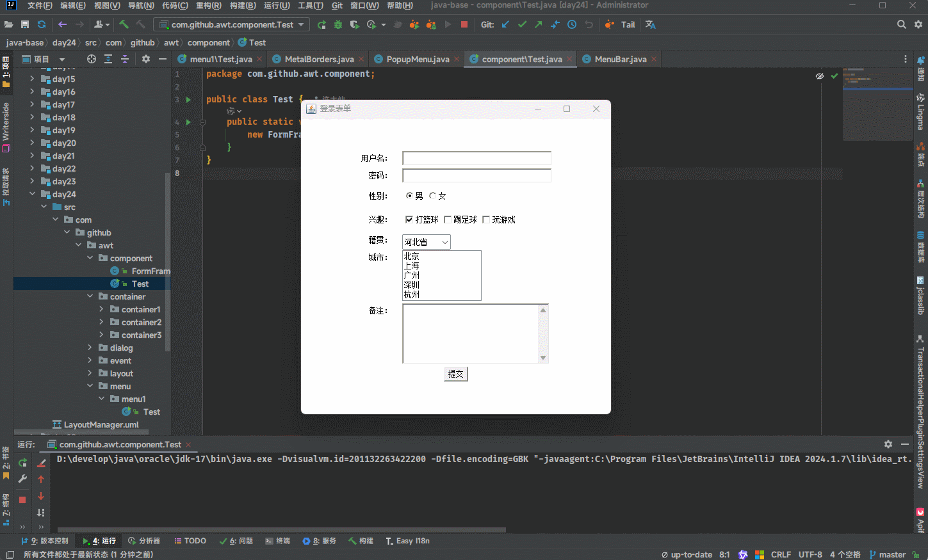Click the 用户名 text input field
This screenshot has height=560, width=928.
(x=476, y=158)
